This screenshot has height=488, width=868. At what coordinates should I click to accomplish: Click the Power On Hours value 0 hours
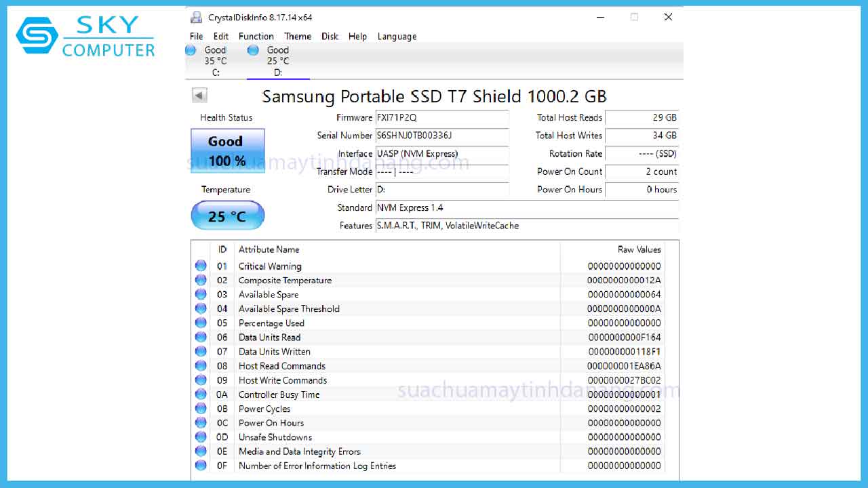tap(642, 190)
